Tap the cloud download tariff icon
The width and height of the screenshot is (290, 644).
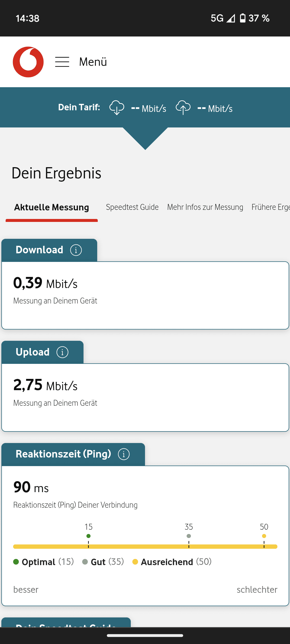117,108
